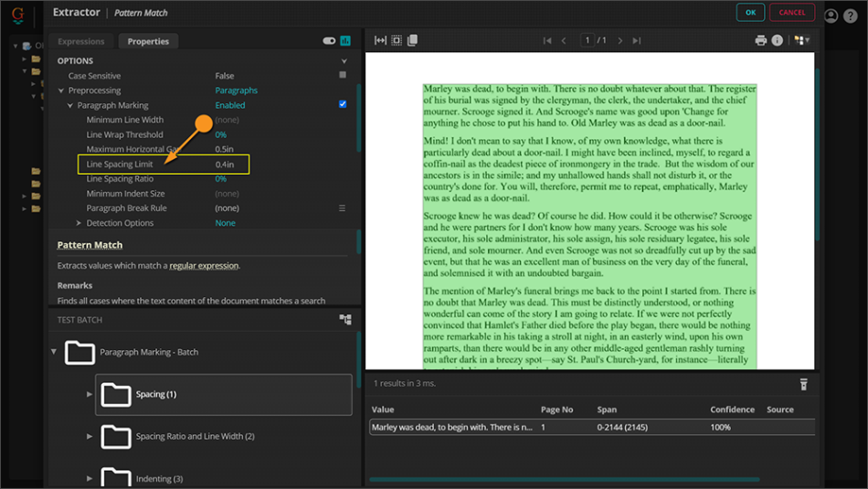Go to the first page
The image size is (868, 489).
pos(547,40)
